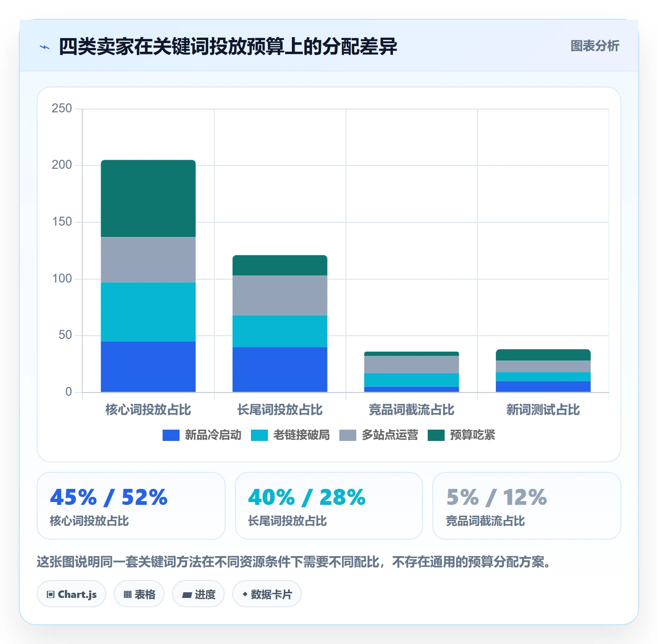Image resolution: width=658 pixels, height=644 pixels.
Task: Click the cyan segment of the 长尾词投放占比 bar
Action: [x=280, y=331]
